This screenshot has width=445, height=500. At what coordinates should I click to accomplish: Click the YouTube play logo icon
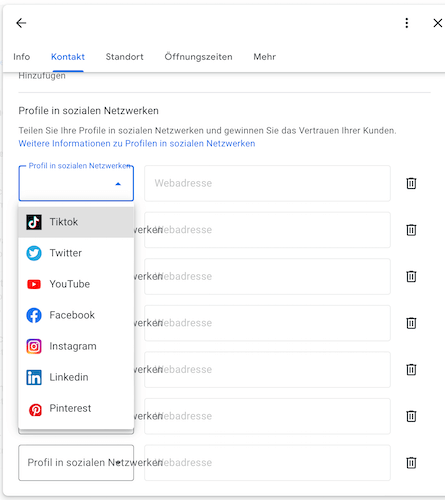[x=34, y=284]
